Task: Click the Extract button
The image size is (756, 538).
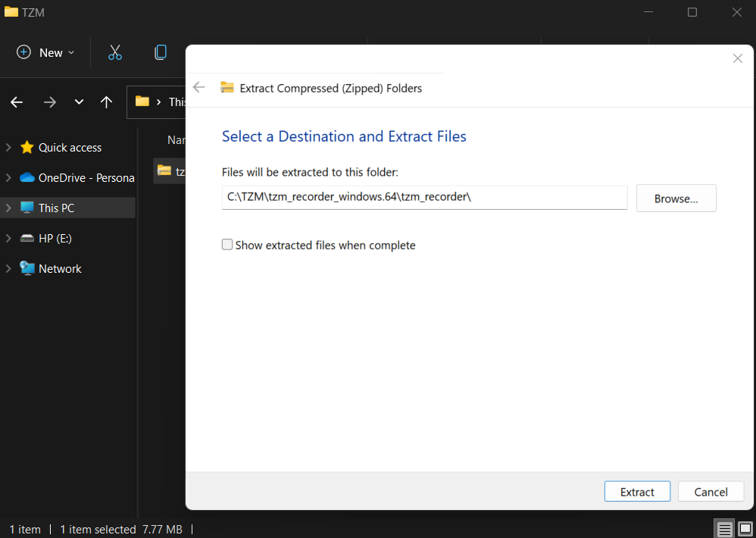Action: click(x=637, y=492)
